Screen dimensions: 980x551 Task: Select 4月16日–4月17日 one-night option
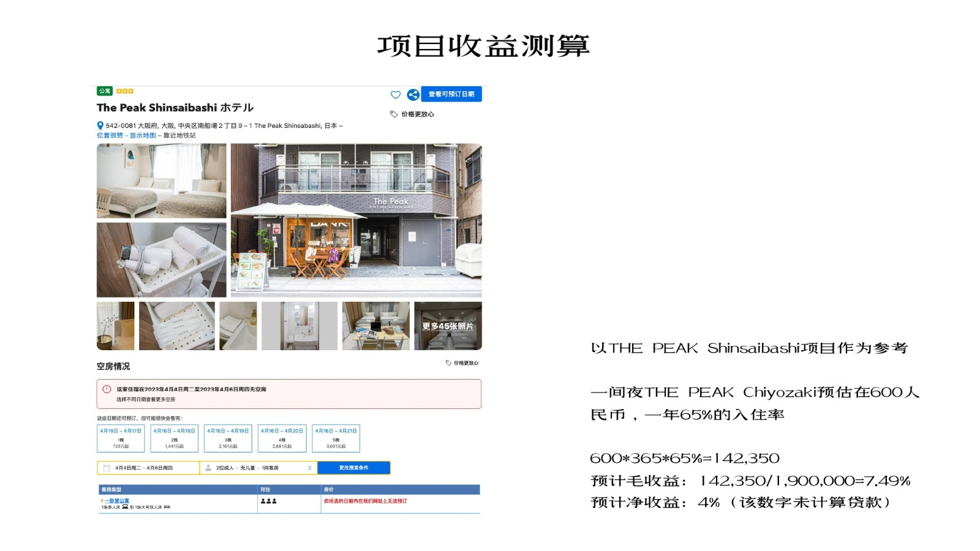tap(121, 438)
